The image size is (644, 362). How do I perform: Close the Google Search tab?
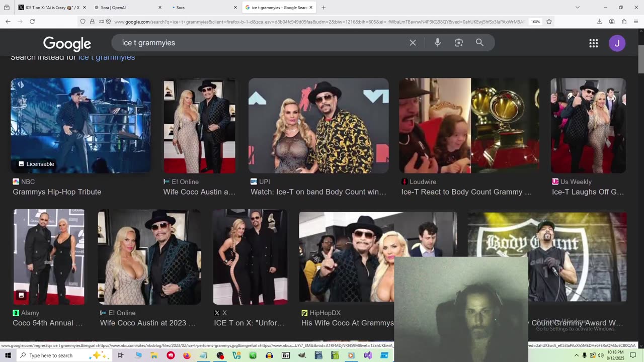(x=311, y=8)
